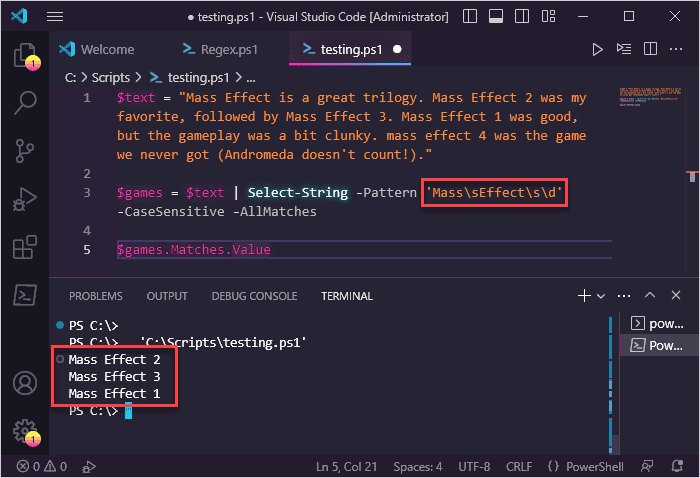The width and height of the screenshot is (700, 478).
Task: Click the C: breadcrumb segment
Action: (x=70, y=78)
